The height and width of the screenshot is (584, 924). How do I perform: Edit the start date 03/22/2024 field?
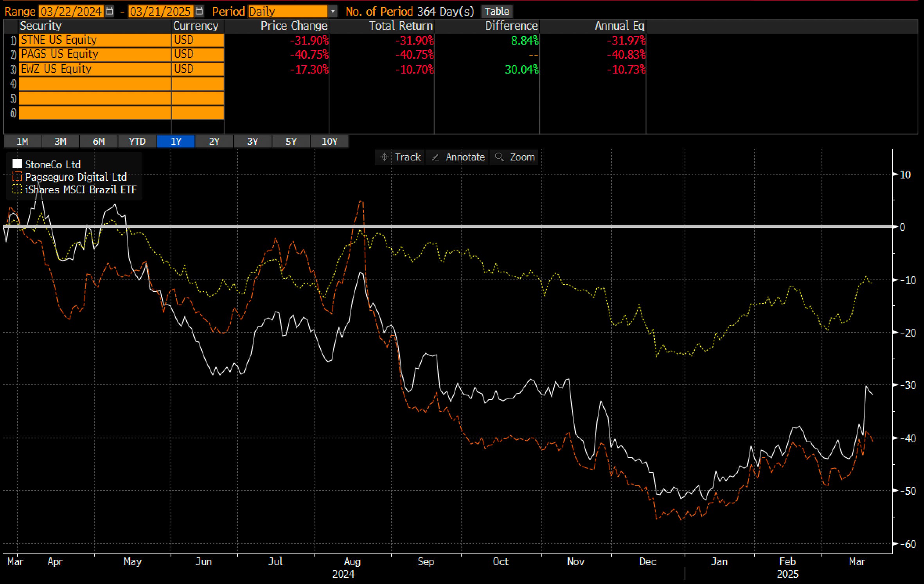click(x=71, y=11)
